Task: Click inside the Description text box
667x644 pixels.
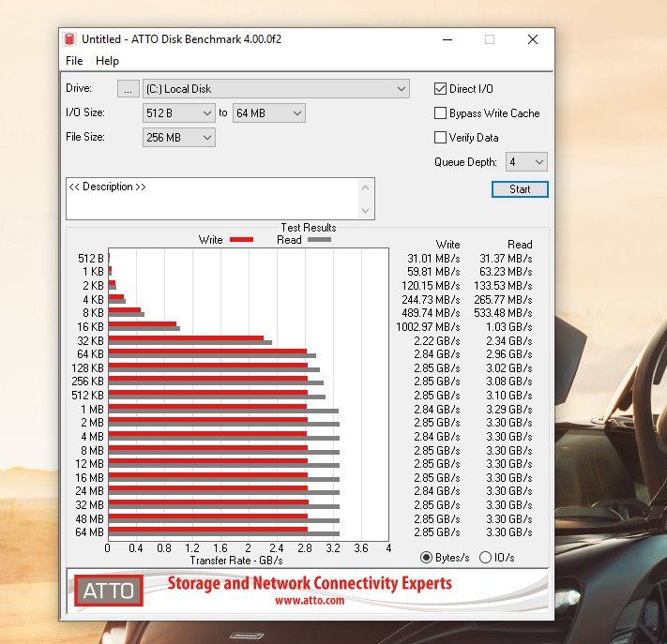Action: (x=213, y=199)
